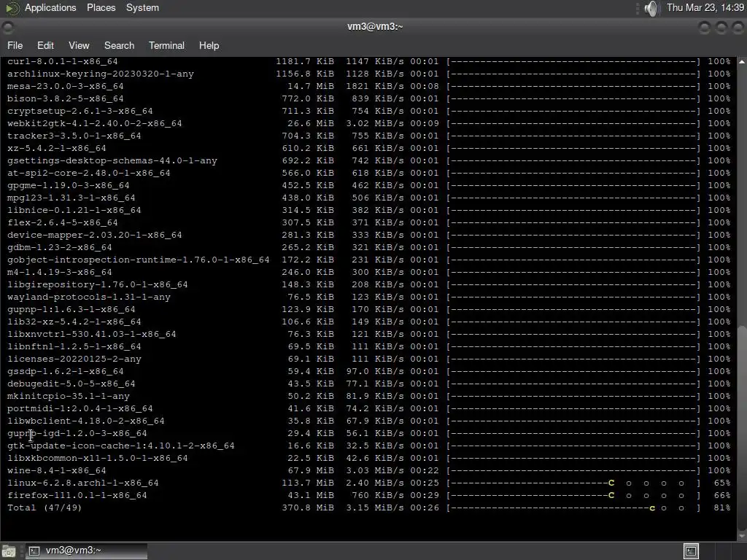
Task: Click the workspace switcher icon in bottom panel
Action: (691, 551)
